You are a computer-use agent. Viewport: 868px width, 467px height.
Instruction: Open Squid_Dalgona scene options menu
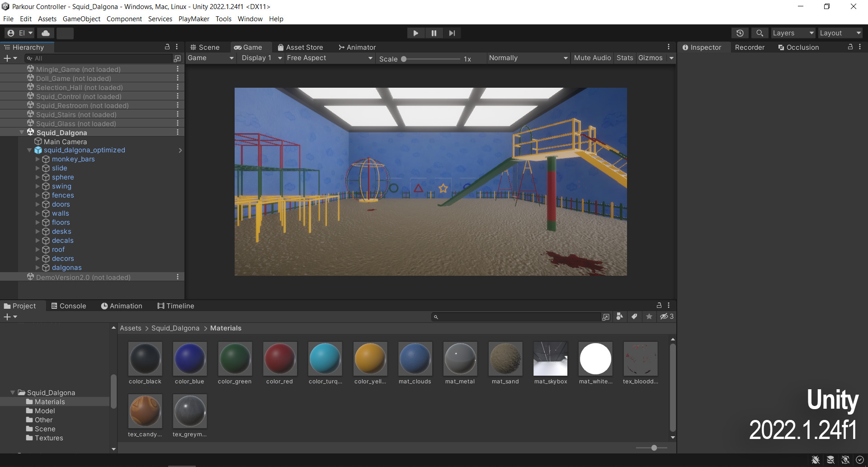click(178, 132)
